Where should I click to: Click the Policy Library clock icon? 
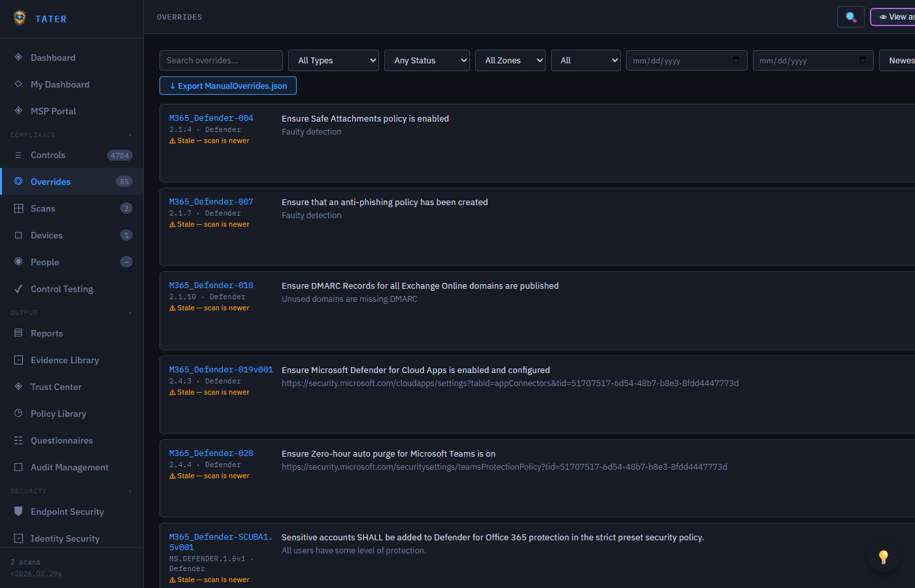18,414
